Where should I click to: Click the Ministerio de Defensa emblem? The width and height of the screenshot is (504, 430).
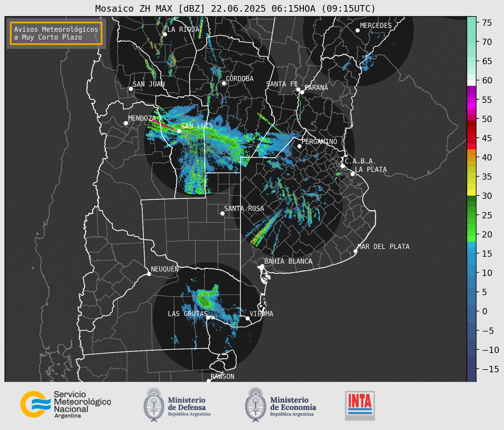click(154, 405)
